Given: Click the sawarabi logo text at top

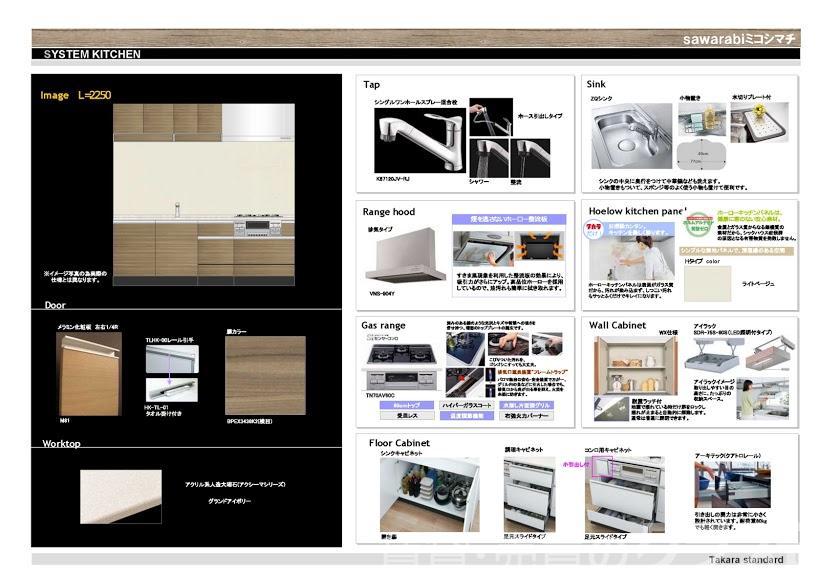Looking at the screenshot, I should coord(738,39).
